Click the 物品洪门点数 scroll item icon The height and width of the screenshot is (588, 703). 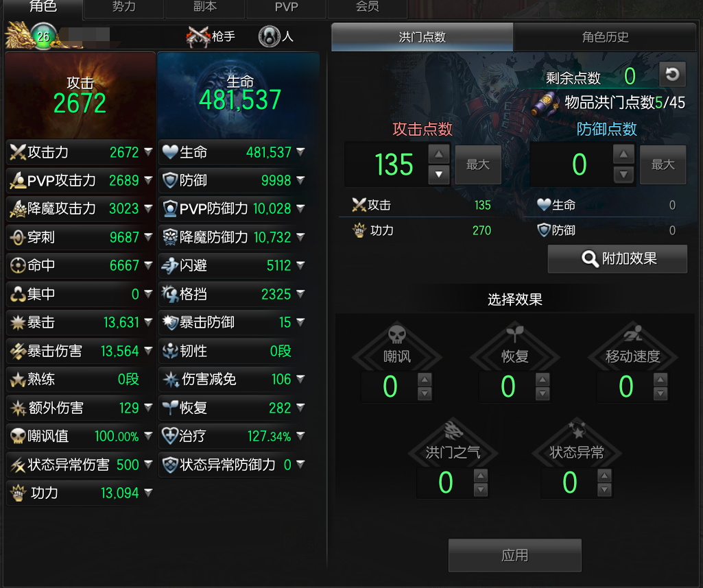pos(545,103)
